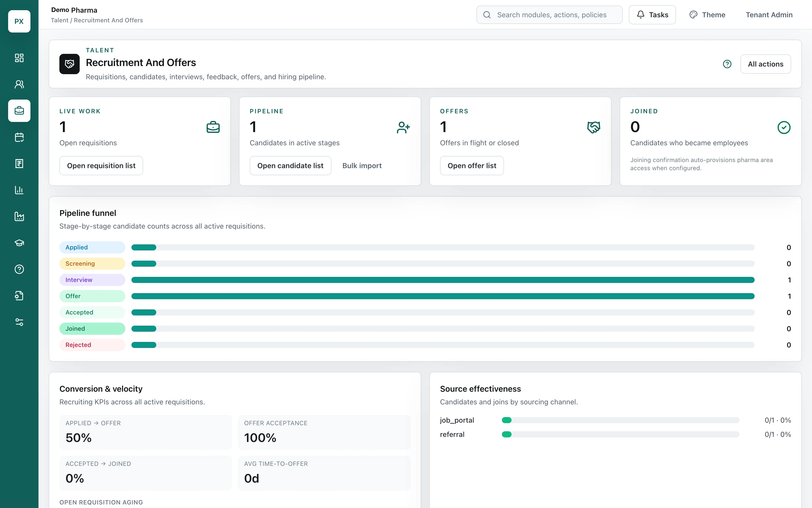Click the Offer stage progress bar
Image resolution: width=812 pixels, height=508 pixels.
(x=443, y=296)
